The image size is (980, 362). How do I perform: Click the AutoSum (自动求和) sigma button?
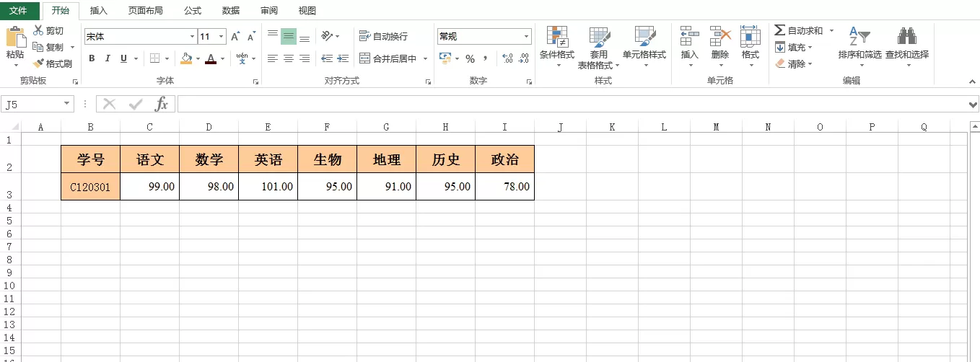coord(798,30)
